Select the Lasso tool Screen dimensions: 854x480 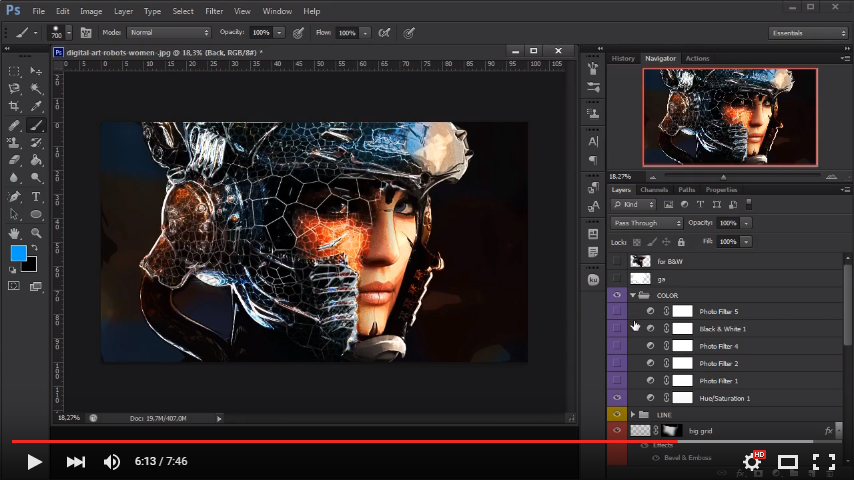tap(14, 88)
